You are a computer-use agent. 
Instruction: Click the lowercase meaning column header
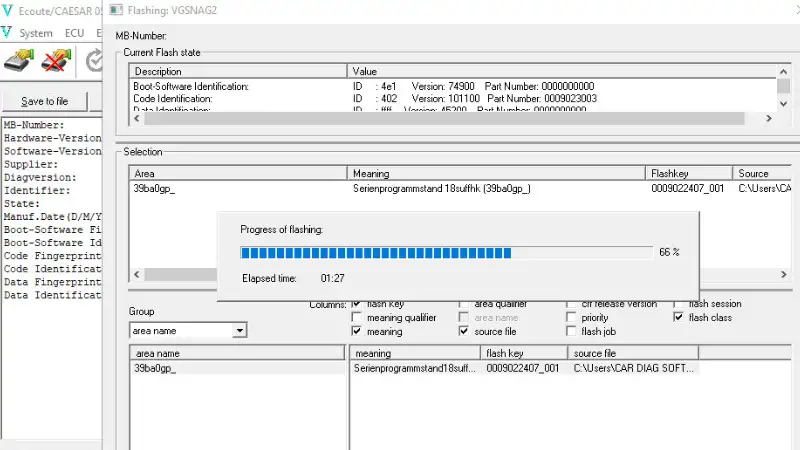pyautogui.click(x=415, y=353)
